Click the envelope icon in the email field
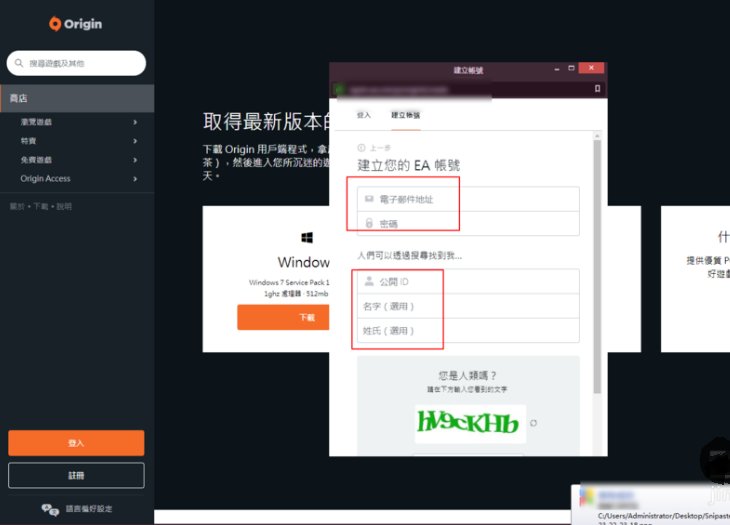This screenshot has width=730, height=525. point(369,199)
